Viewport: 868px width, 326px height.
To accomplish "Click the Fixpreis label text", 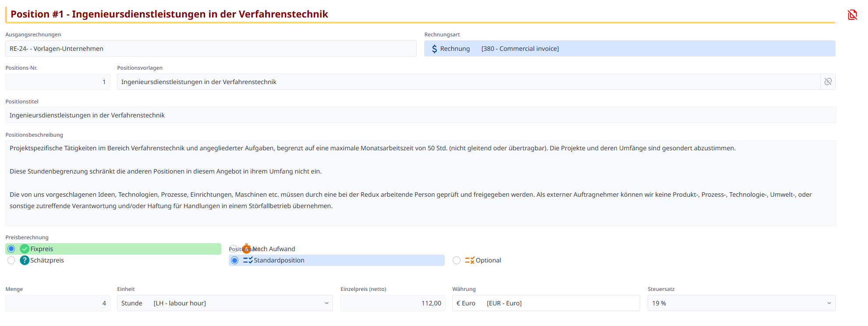I will coord(42,249).
